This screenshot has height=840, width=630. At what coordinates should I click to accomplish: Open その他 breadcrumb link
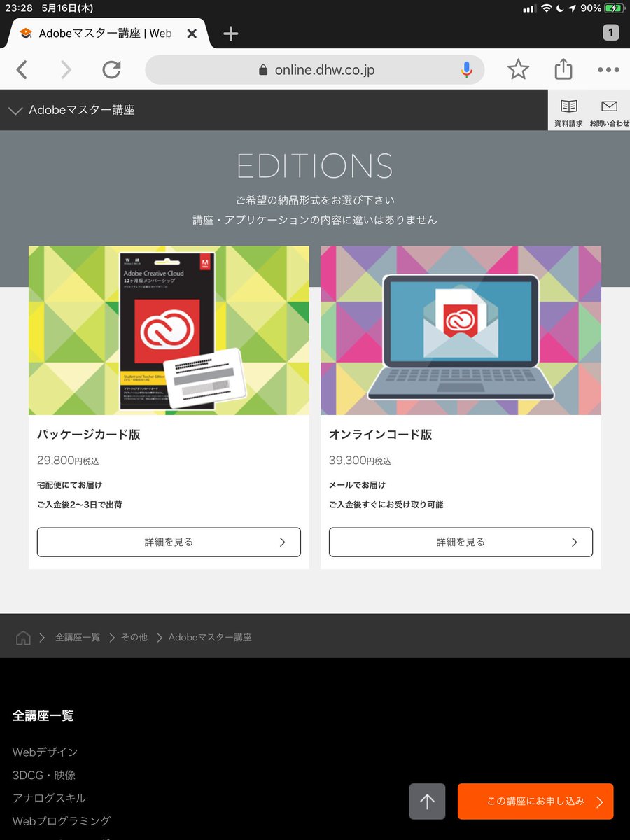(x=134, y=637)
